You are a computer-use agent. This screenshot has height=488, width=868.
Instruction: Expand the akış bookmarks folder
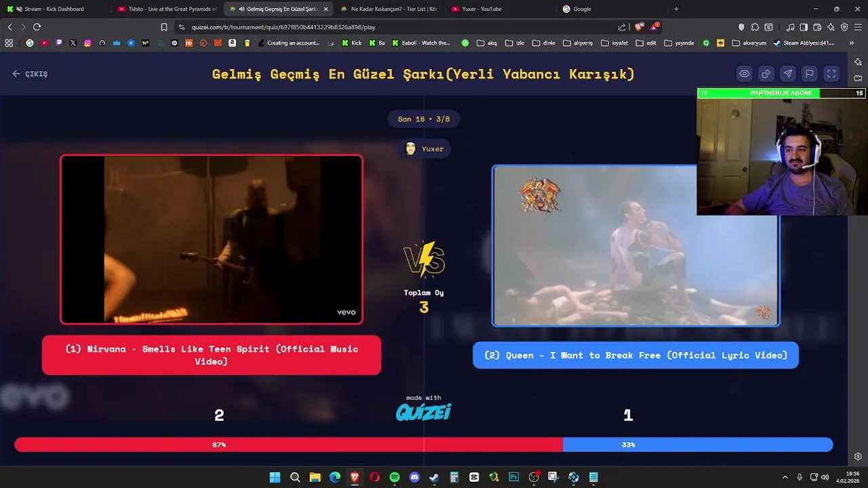click(x=487, y=43)
